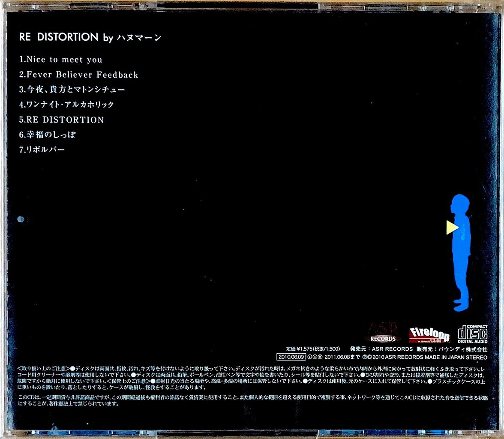Click the rental notice paragraph starting 'このCDは'
The height and width of the screenshot is (439, 504).
(x=253, y=401)
